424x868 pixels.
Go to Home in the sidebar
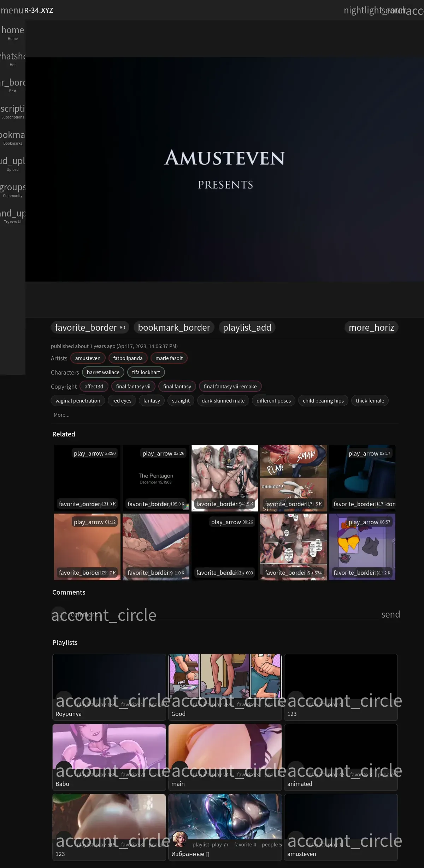click(13, 33)
